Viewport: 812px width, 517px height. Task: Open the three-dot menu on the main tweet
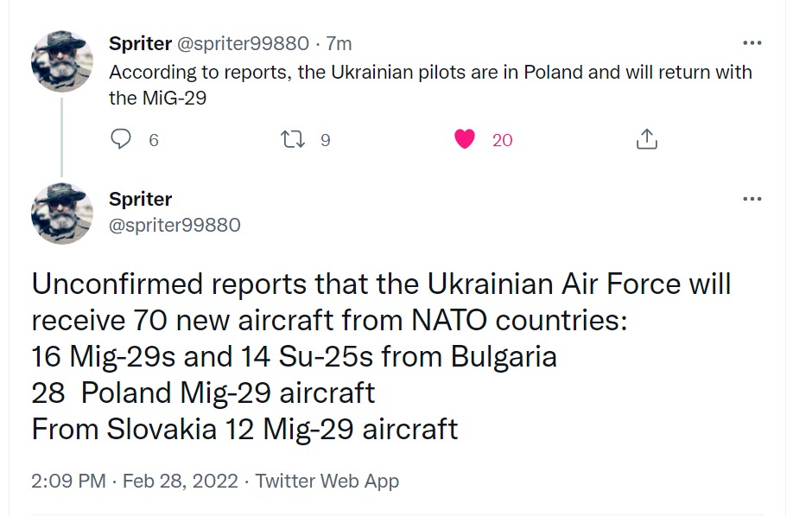(752, 199)
